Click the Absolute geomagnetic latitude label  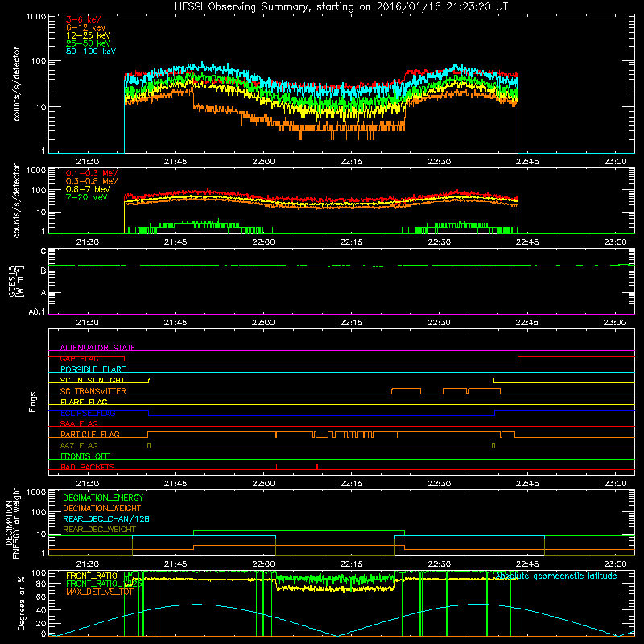[556, 576]
